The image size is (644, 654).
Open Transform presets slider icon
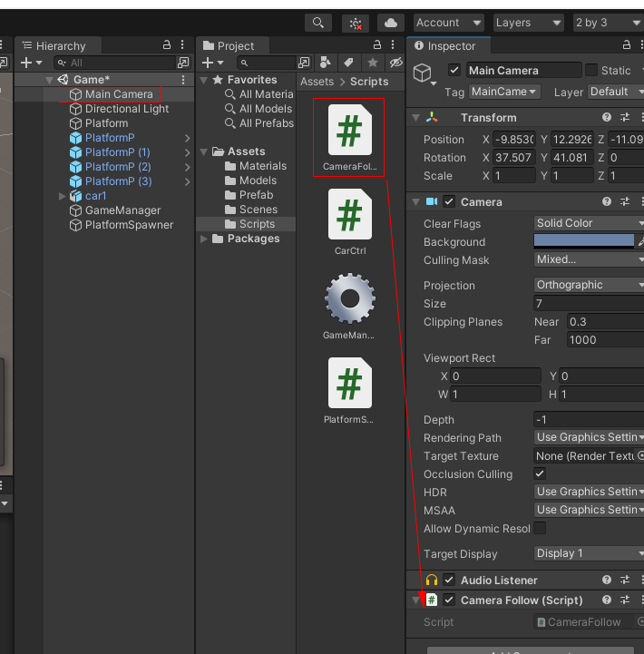pyautogui.click(x=625, y=118)
